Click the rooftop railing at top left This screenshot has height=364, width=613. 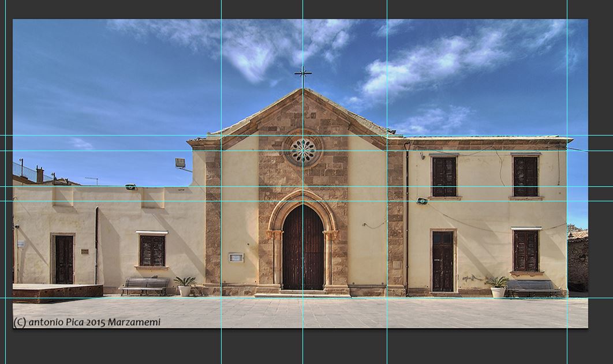pyautogui.click(x=24, y=170)
